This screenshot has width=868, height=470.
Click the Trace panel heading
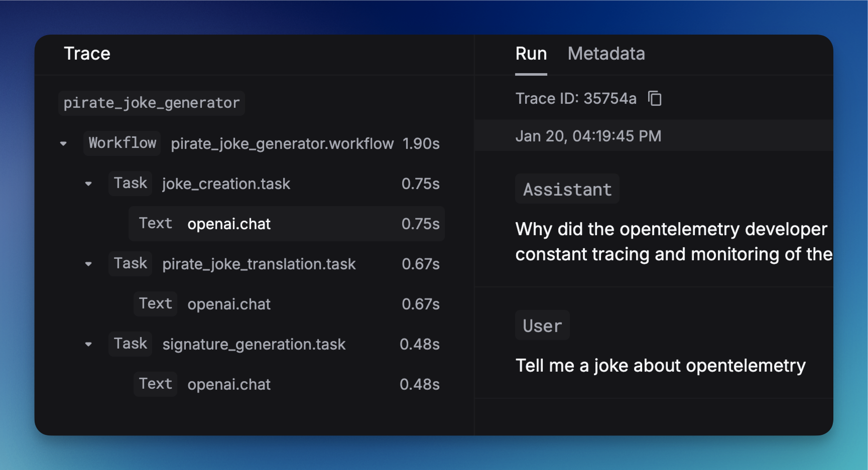click(87, 54)
